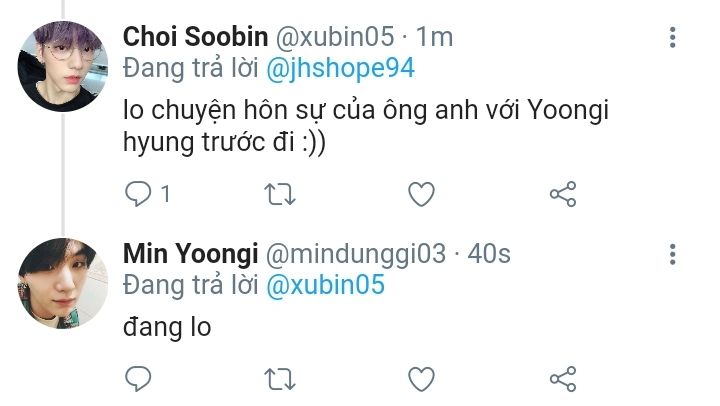Share Min Yoongi's tweet
The height and width of the screenshot is (406, 720).
pos(563,379)
